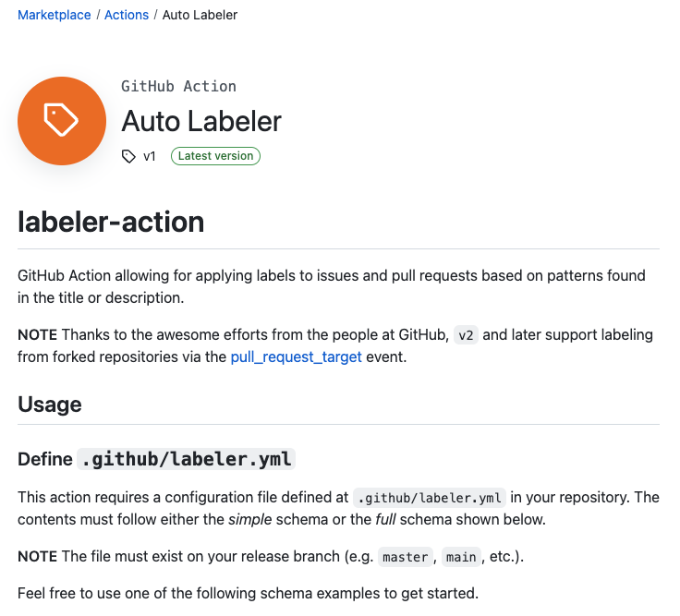Viewport: 680px width, 616px height.
Task: Click the italic word full in schema sentence
Action: [x=385, y=519]
